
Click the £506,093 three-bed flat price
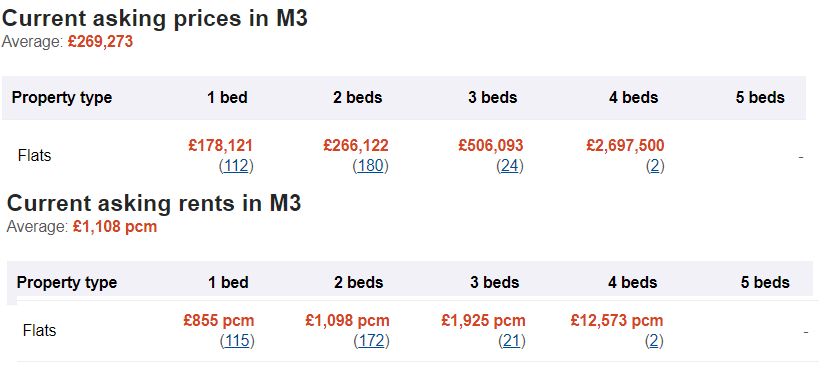pyautogui.click(x=491, y=145)
